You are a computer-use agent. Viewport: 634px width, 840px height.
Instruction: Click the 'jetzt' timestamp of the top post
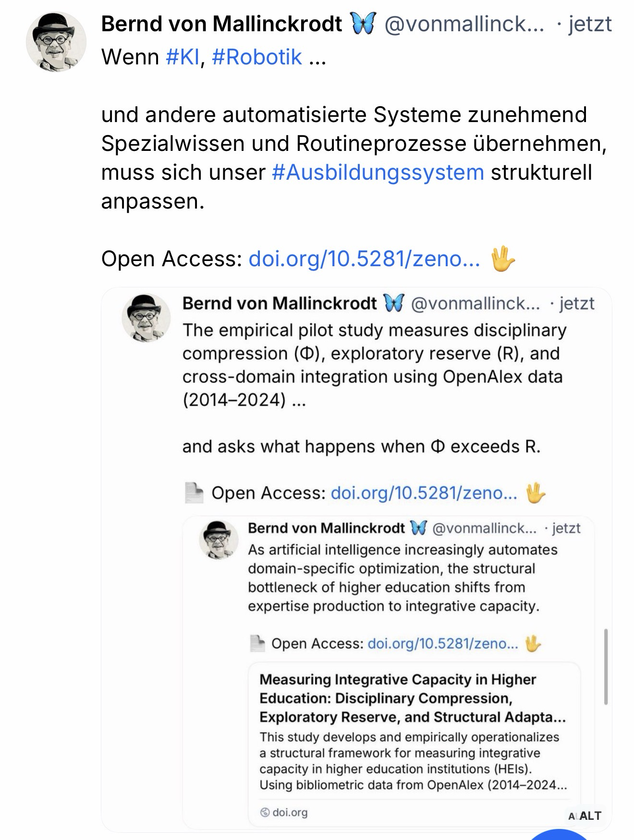tap(590, 24)
